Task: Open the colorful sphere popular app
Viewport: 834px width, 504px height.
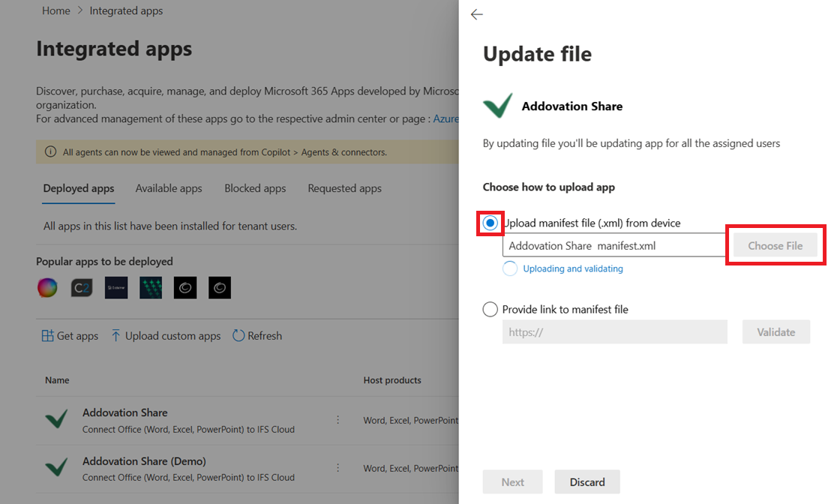Action: (47, 288)
